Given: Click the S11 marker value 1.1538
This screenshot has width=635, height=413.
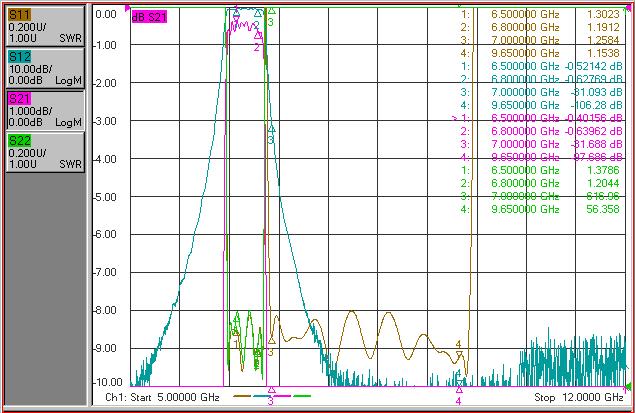Looking at the screenshot, I should pos(603,53).
